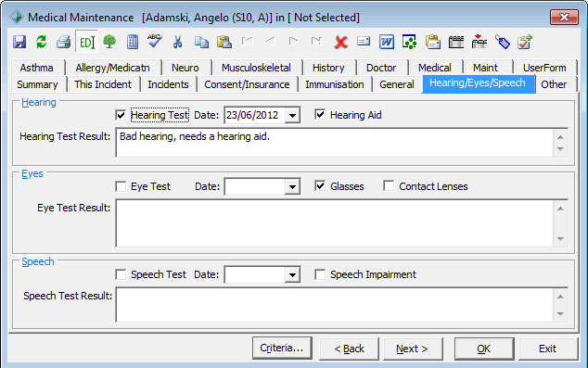Open the UserForm tab
588x368 pixels.
coord(544,68)
